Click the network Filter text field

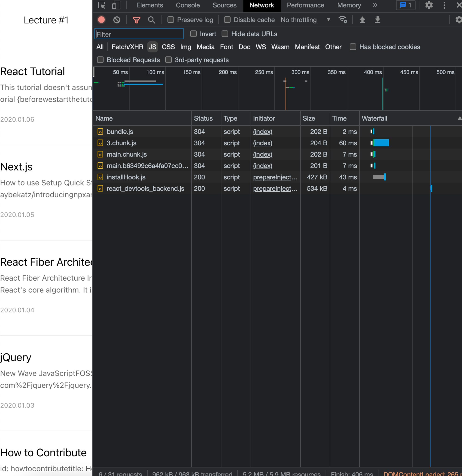(139, 34)
